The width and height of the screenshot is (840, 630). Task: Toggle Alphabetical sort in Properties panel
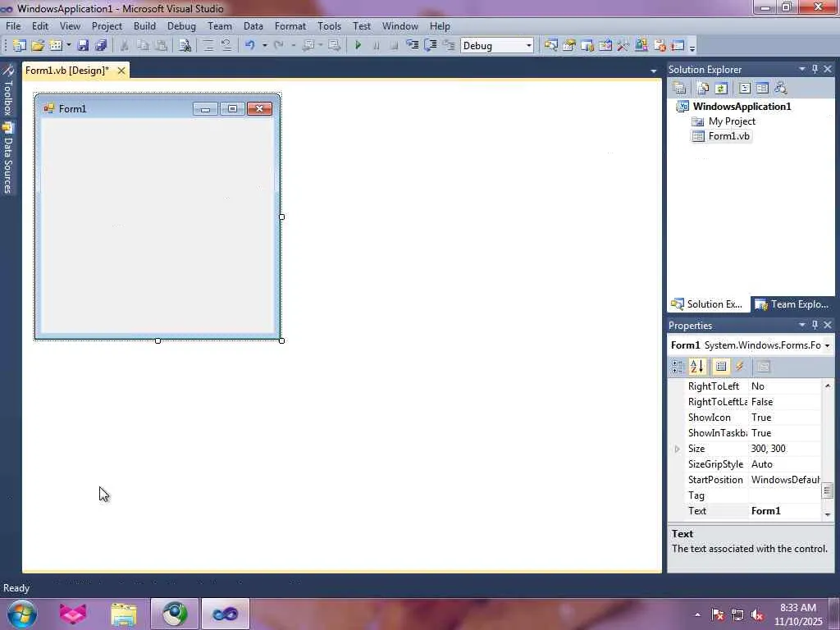pos(697,367)
